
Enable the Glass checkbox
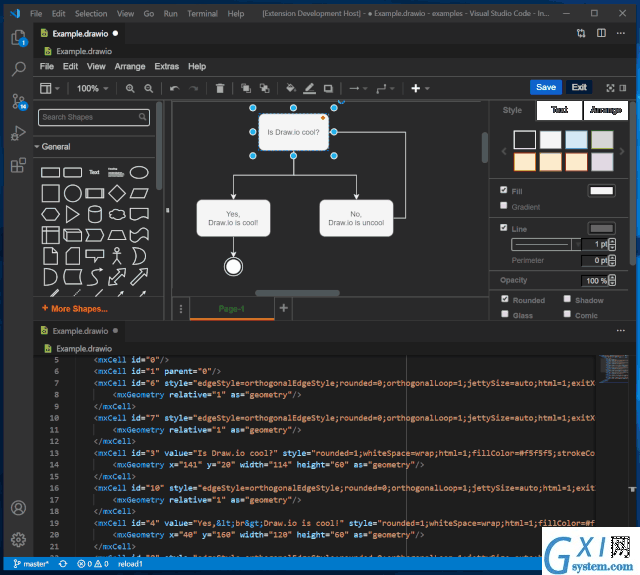tap(505, 314)
